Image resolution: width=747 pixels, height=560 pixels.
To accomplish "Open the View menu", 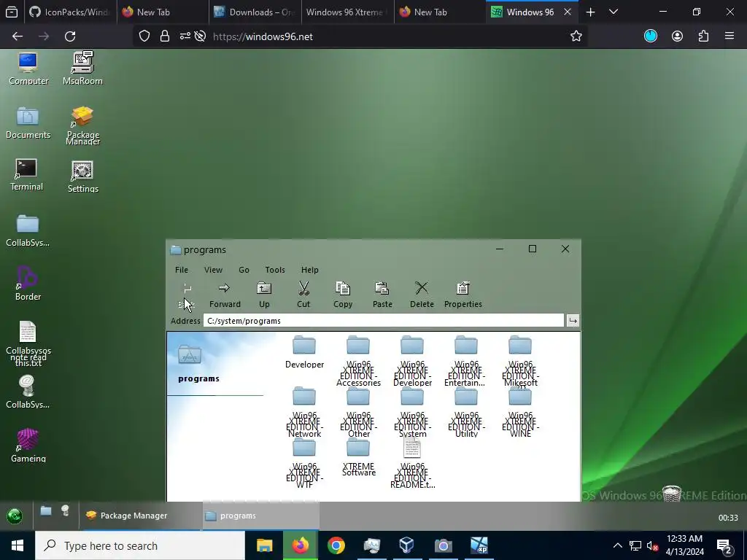I will point(213,270).
